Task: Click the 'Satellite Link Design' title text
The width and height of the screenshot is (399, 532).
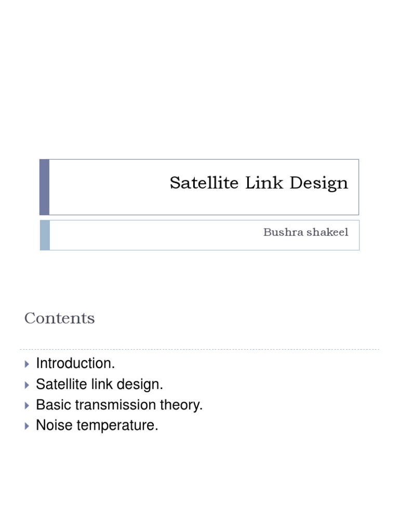Action: 259,183
